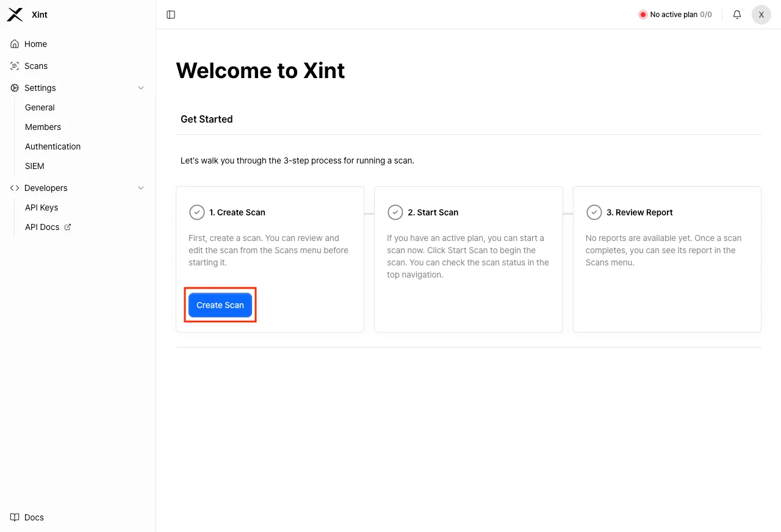Image resolution: width=781 pixels, height=532 pixels.
Task: Click the Start Scan step checkmark circle
Action: pyautogui.click(x=395, y=212)
